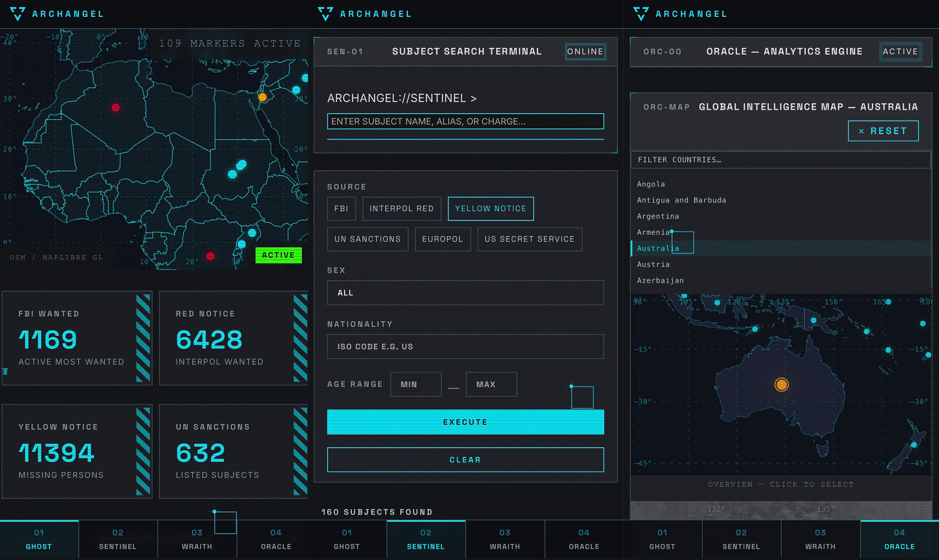Click Archangel logo icon in middle panel

pyautogui.click(x=325, y=14)
